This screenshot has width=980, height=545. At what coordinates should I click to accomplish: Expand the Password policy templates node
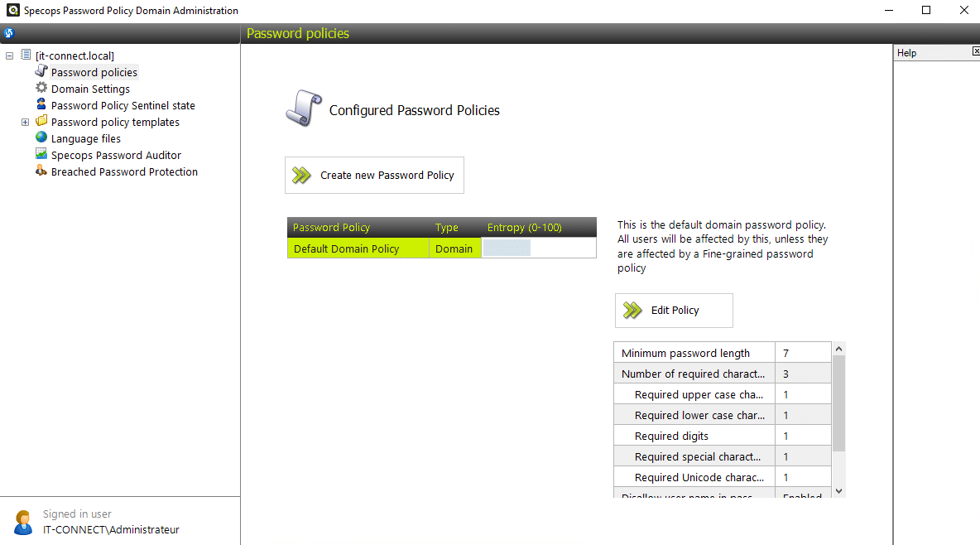(x=25, y=123)
